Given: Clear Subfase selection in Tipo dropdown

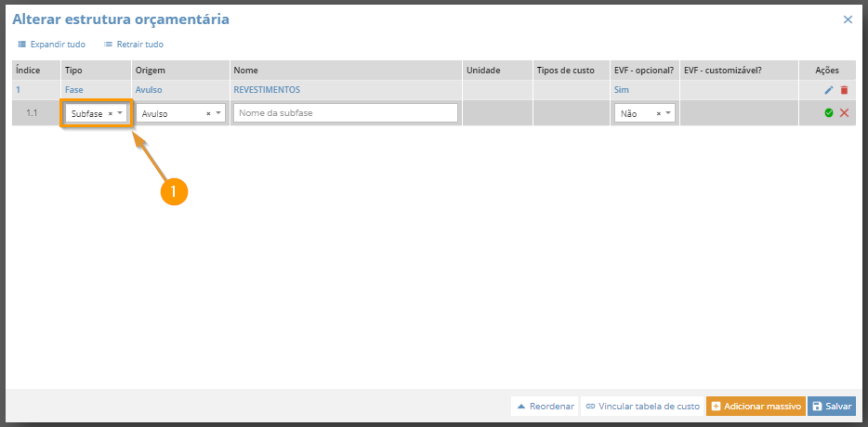Looking at the screenshot, I should point(111,113).
